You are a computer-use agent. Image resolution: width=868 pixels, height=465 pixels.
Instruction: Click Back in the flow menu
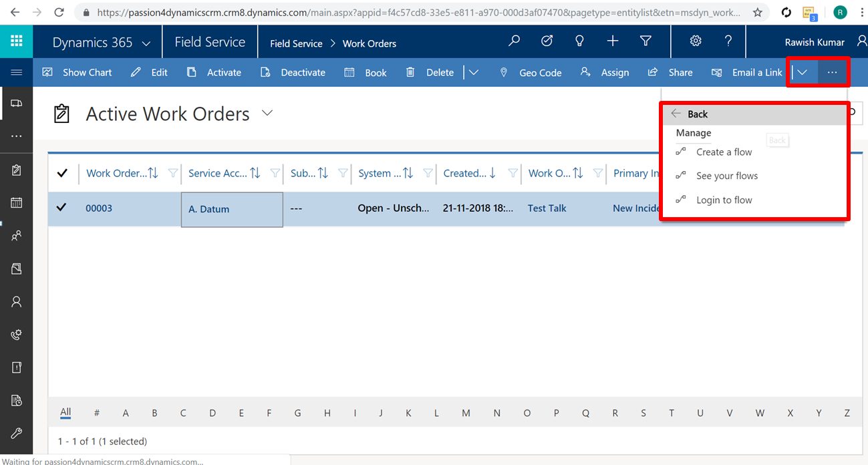coord(697,114)
